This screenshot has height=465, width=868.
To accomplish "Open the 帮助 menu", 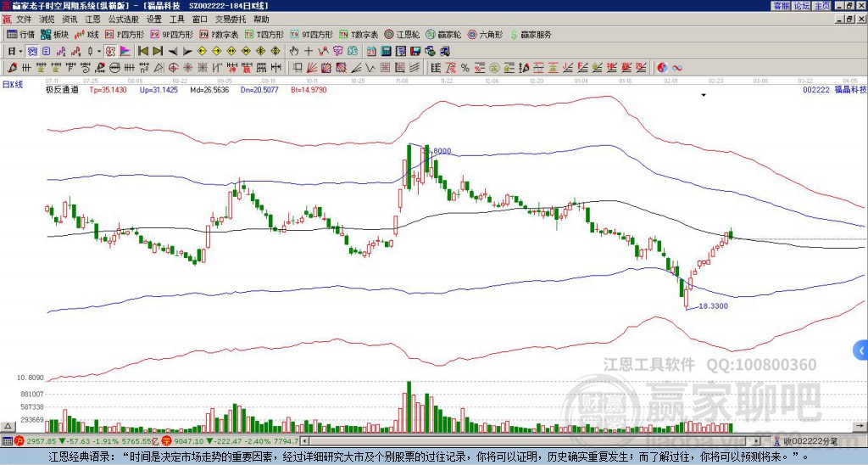I will pos(261,20).
